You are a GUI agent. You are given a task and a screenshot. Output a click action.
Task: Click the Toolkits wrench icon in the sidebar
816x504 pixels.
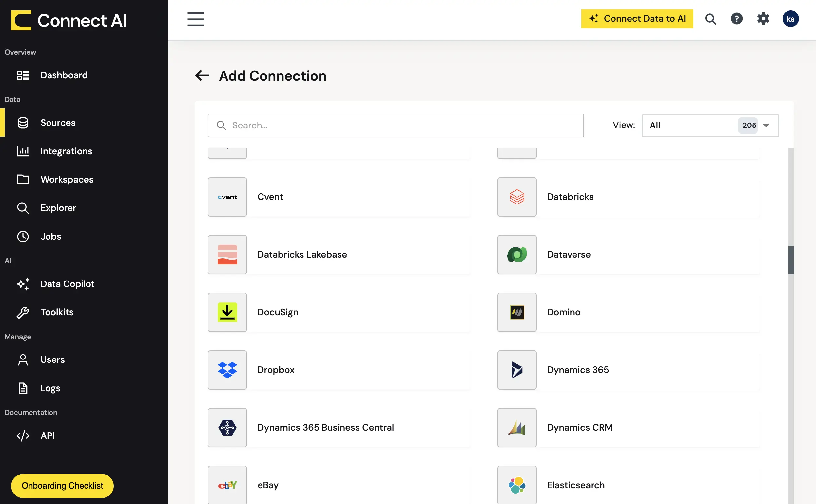coord(23,312)
